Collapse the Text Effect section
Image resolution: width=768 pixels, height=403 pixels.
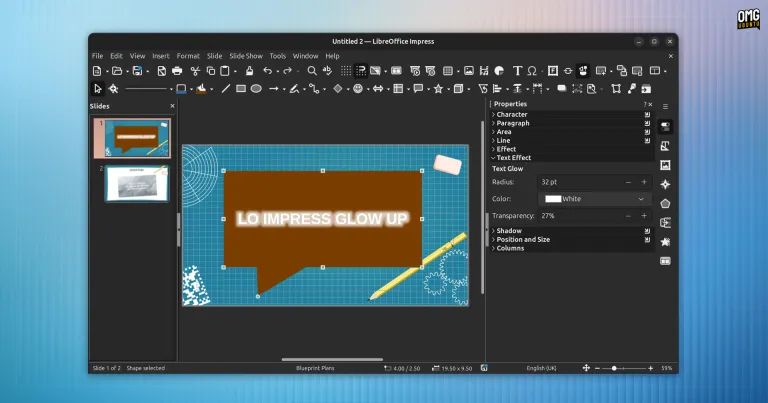(x=513, y=158)
